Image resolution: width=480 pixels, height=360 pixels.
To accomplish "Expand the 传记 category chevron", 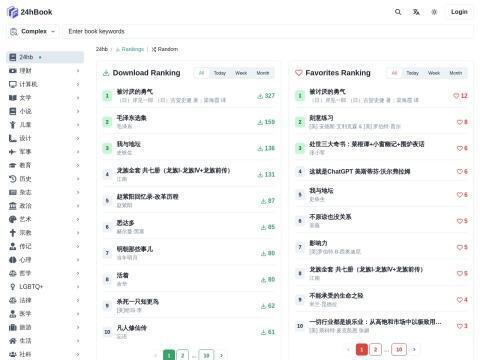I will pyautogui.click(x=78, y=246).
